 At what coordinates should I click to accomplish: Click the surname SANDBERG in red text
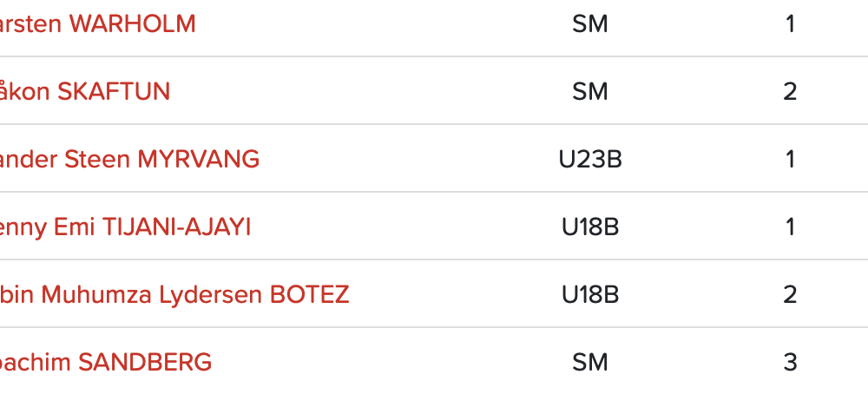tap(145, 363)
